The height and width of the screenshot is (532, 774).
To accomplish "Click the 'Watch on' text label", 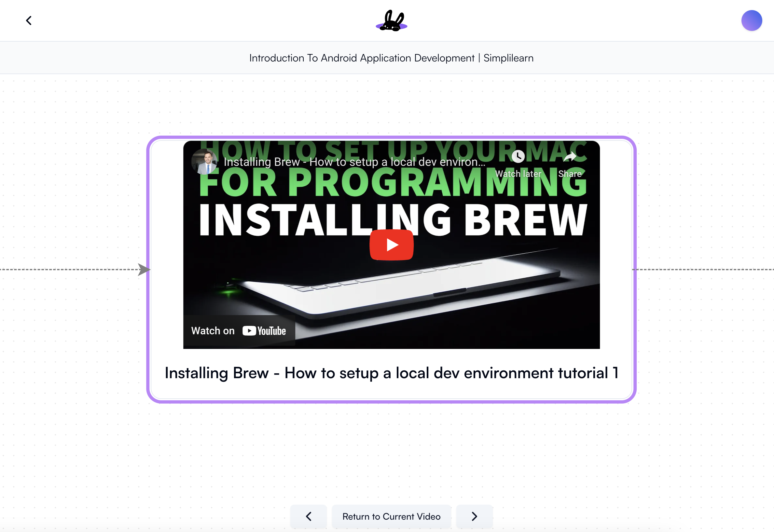I will tap(213, 331).
